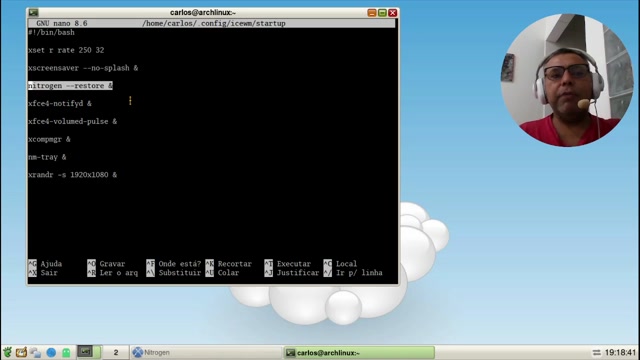Screen dimensions: 640x360
Task: Maximize the carlos@archlinux terminal window
Action: [x=382, y=13]
